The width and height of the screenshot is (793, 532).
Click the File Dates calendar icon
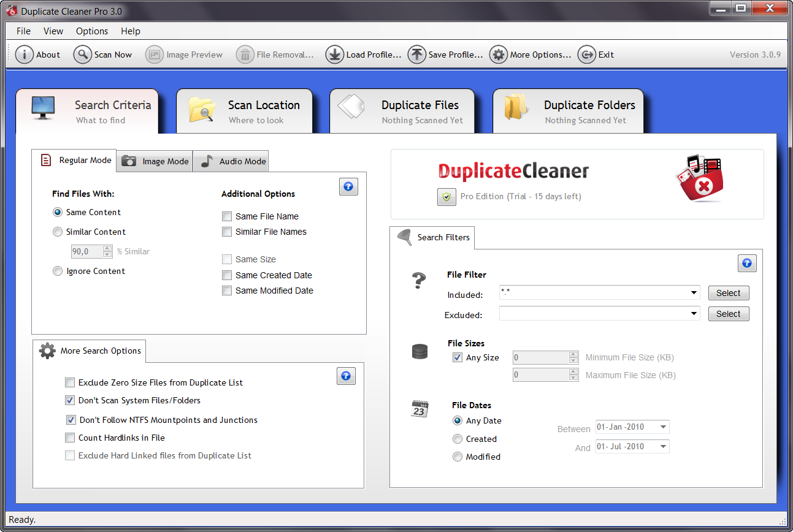coord(419,409)
